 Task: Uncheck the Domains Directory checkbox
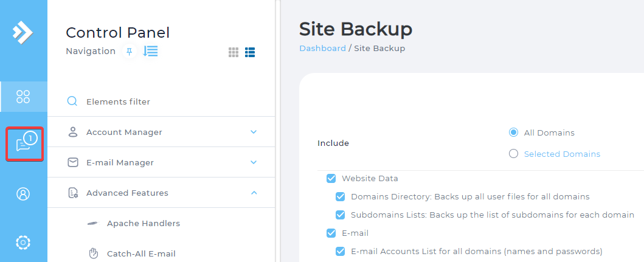tap(340, 196)
